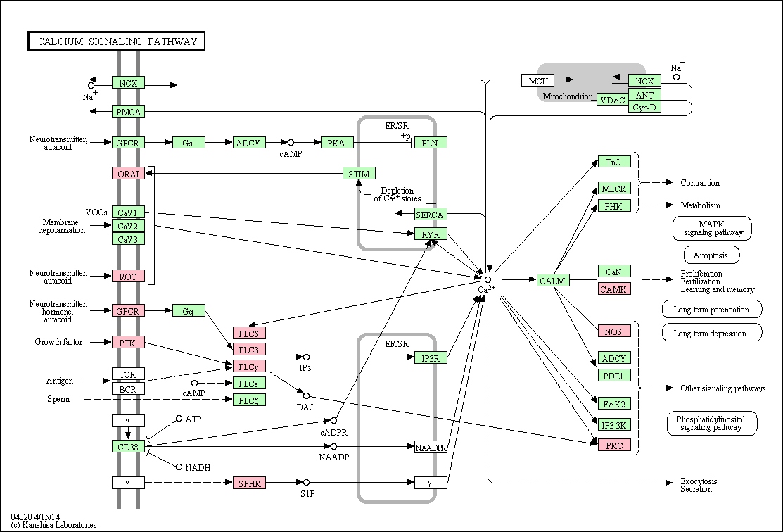Select the MCU box near Mitochondrion

click(538, 81)
